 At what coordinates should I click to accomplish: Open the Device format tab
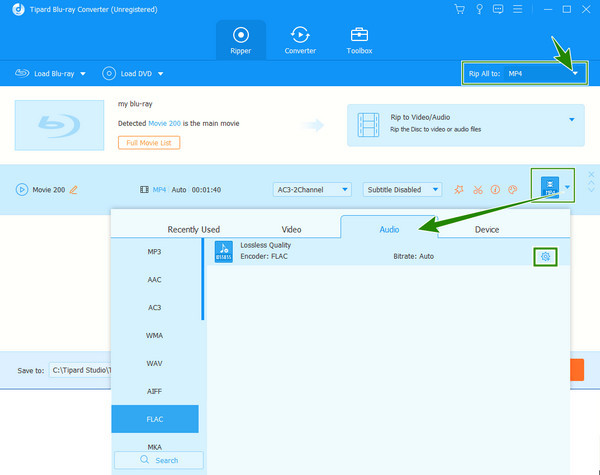tap(487, 229)
